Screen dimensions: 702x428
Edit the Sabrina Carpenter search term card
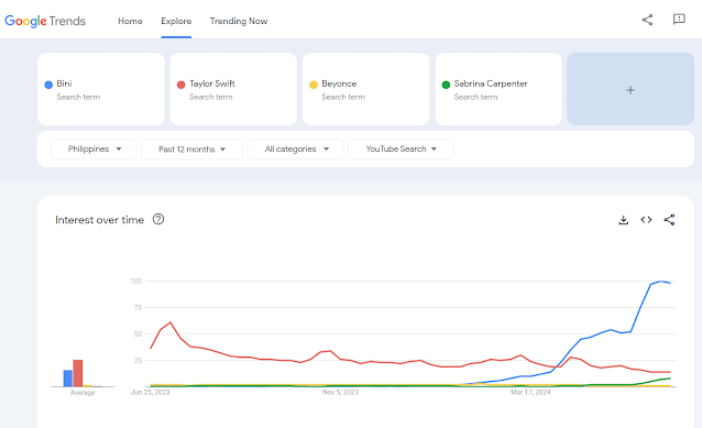(x=498, y=89)
